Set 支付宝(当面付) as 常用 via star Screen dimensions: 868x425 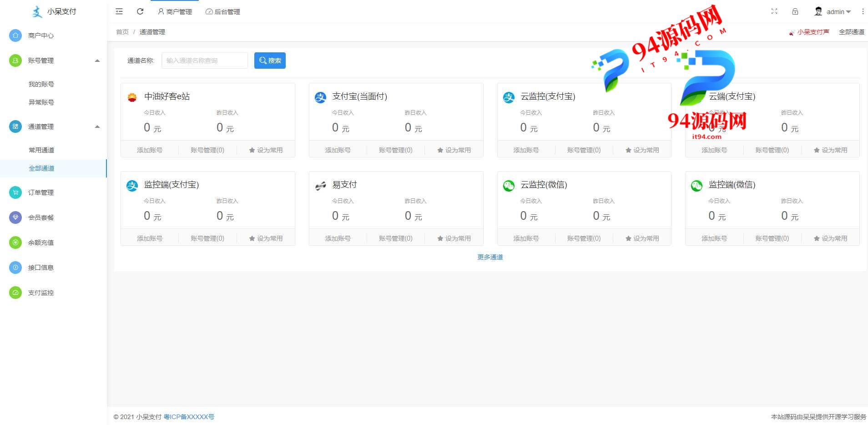[x=454, y=150]
